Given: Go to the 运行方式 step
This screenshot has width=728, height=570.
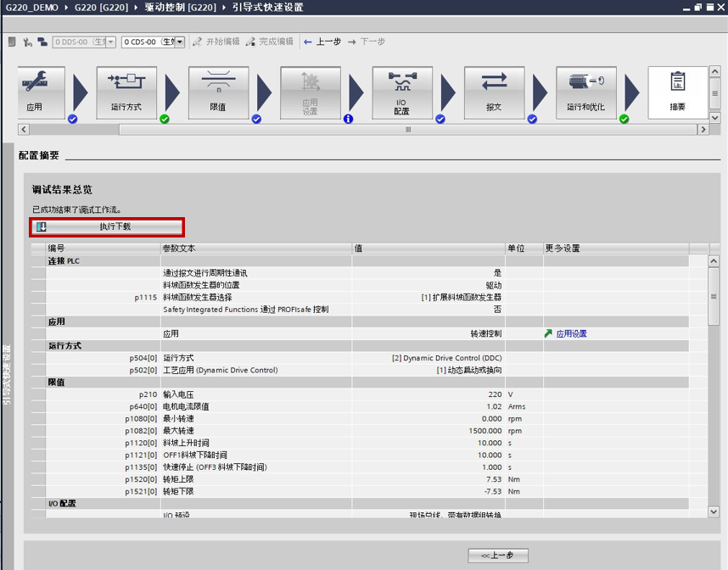Looking at the screenshot, I should point(126,93).
